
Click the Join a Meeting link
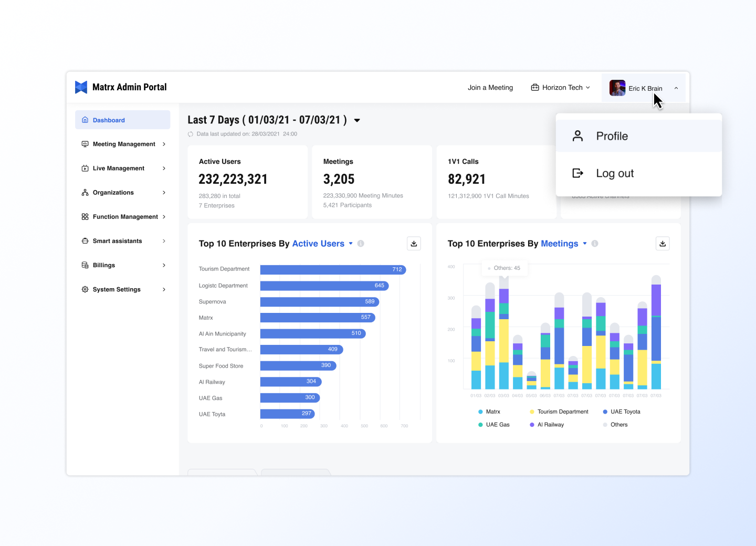click(x=490, y=88)
